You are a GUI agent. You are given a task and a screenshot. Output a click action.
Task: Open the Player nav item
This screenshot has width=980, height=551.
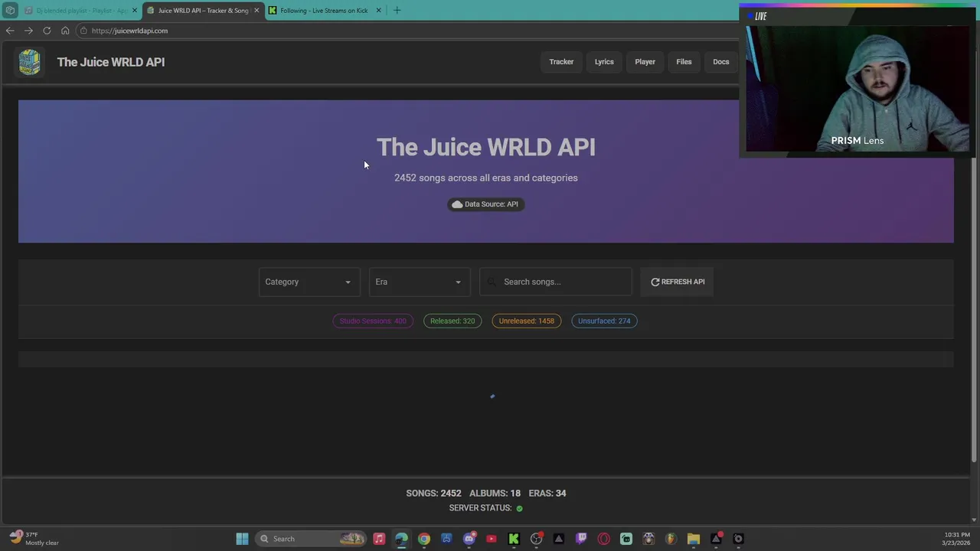(645, 62)
